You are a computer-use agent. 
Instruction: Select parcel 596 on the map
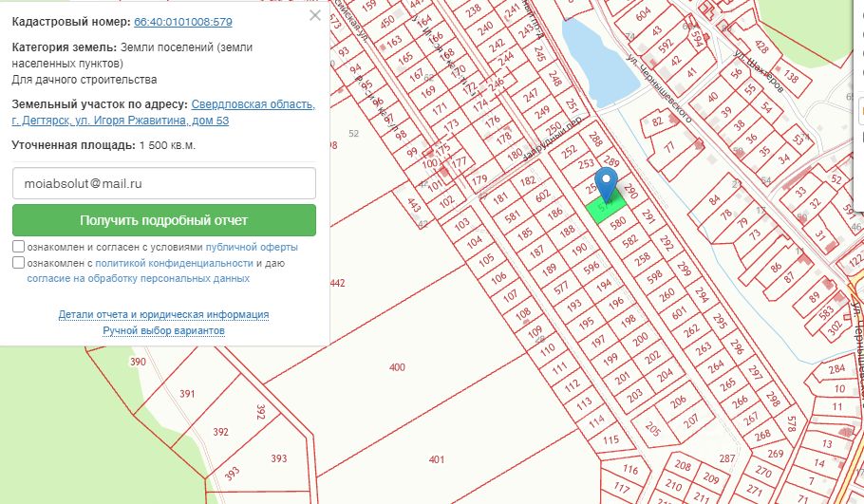tap(592, 269)
